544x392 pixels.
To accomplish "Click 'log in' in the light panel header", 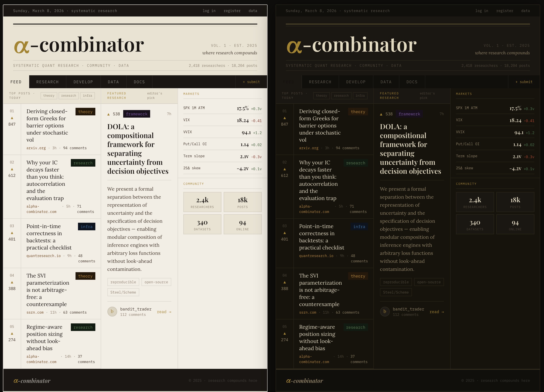I will [209, 11].
